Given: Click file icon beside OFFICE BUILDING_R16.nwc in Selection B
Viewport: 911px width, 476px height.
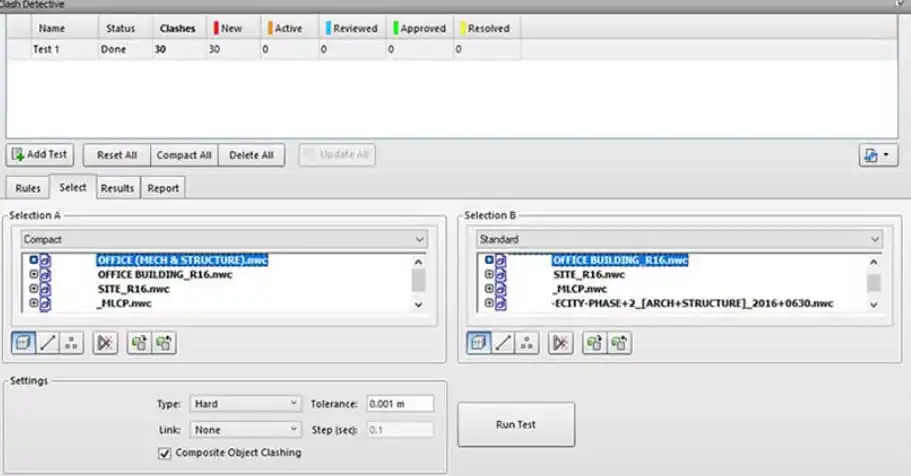Looking at the screenshot, I should point(501,260).
